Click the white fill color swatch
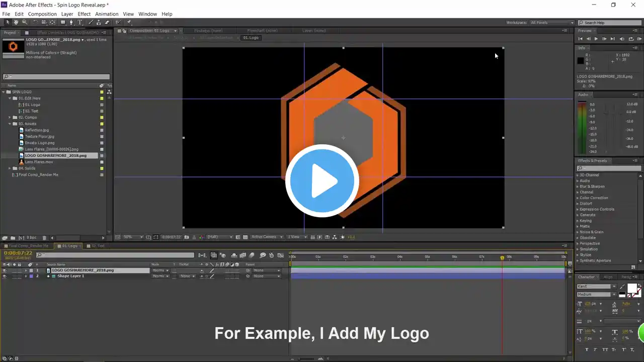The height and width of the screenshot is (362, 644). (x=631, y=288)
